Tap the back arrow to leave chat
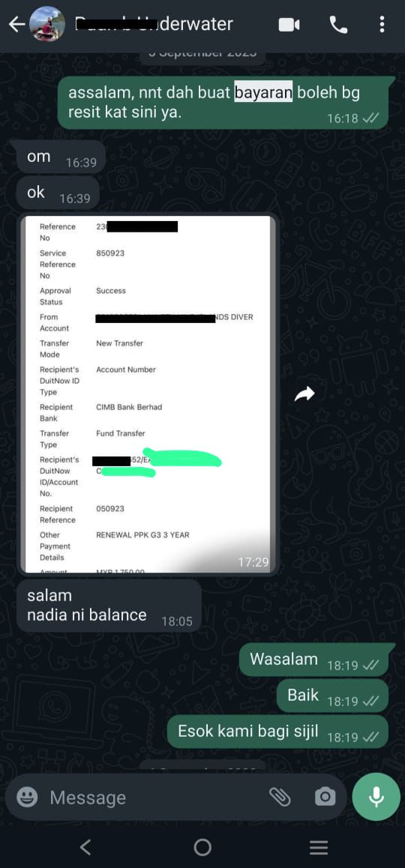 17,24
